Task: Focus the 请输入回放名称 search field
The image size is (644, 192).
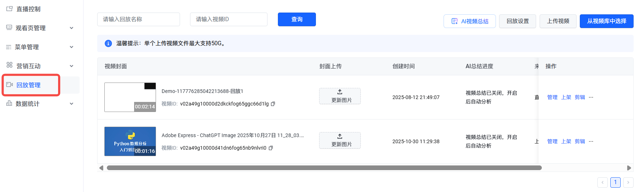Action: 138,19
